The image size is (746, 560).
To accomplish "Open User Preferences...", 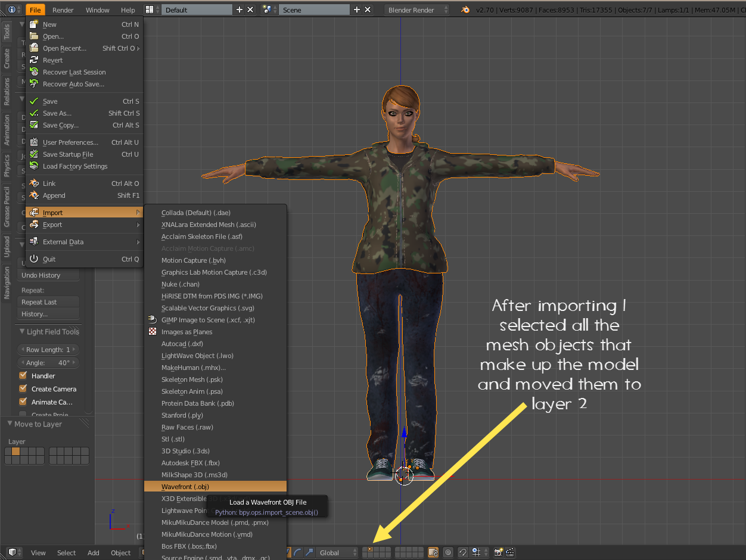I will [84, 142].
